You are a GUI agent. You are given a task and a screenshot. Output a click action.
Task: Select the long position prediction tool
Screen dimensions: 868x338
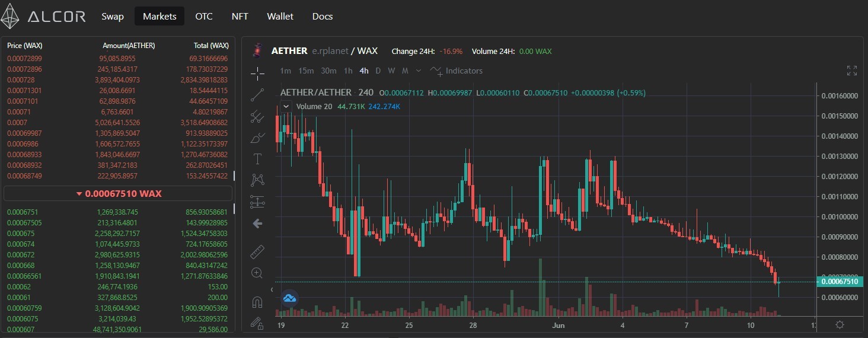click(257, 202)
